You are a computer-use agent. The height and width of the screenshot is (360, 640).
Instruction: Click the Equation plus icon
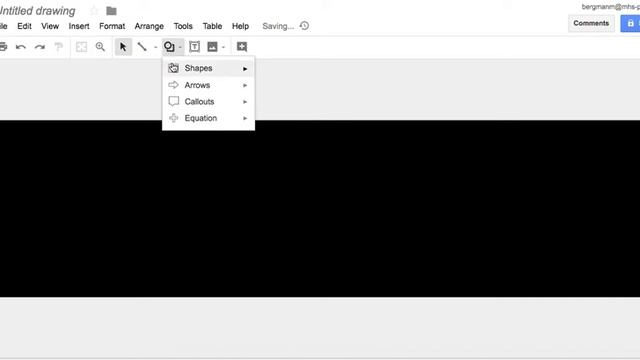coord(173,118)
